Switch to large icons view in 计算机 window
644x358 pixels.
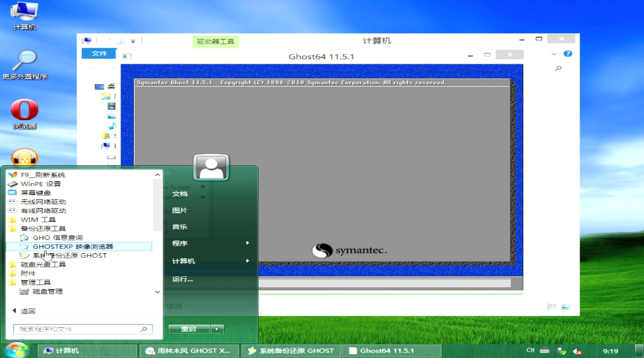[x=565, y=307]
